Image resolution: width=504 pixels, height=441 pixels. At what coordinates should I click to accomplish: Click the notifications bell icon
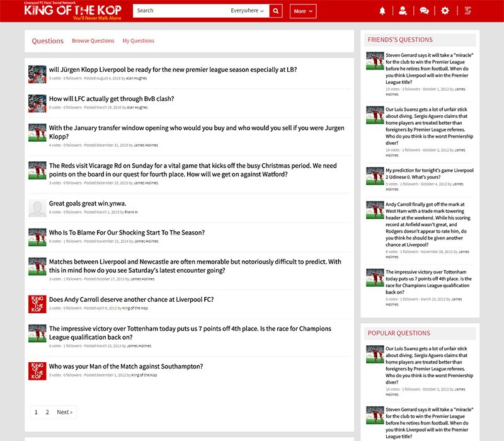pyautogui.click(x=382, y=11)
